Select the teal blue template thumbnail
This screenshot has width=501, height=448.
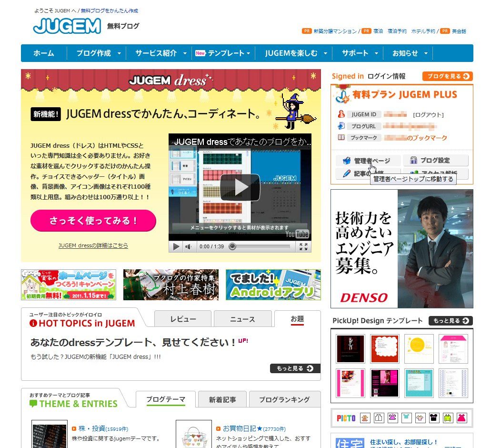(x=419, y=383)
